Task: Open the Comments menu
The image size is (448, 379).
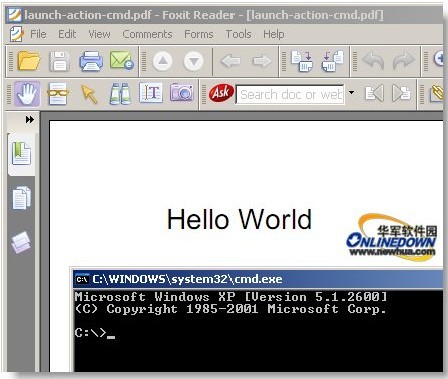Action: click(x=147, y=34)
